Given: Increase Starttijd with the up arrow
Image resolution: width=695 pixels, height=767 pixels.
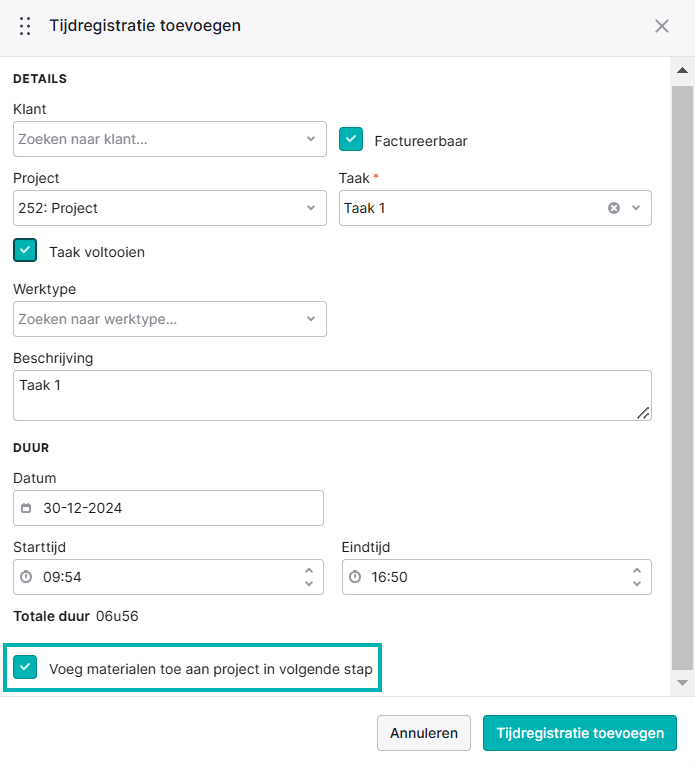Looking at the screenshot, I should (309, 571).
